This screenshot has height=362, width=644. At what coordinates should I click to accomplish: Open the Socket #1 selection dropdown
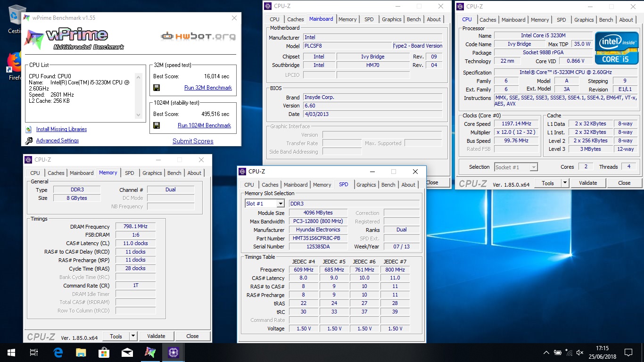[x=533, y=167]
